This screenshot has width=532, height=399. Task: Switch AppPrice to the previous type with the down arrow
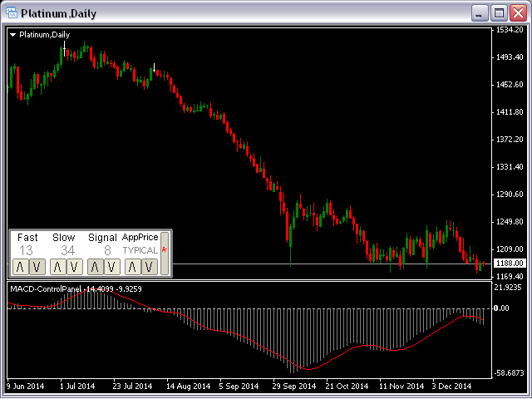click(150, 267)
